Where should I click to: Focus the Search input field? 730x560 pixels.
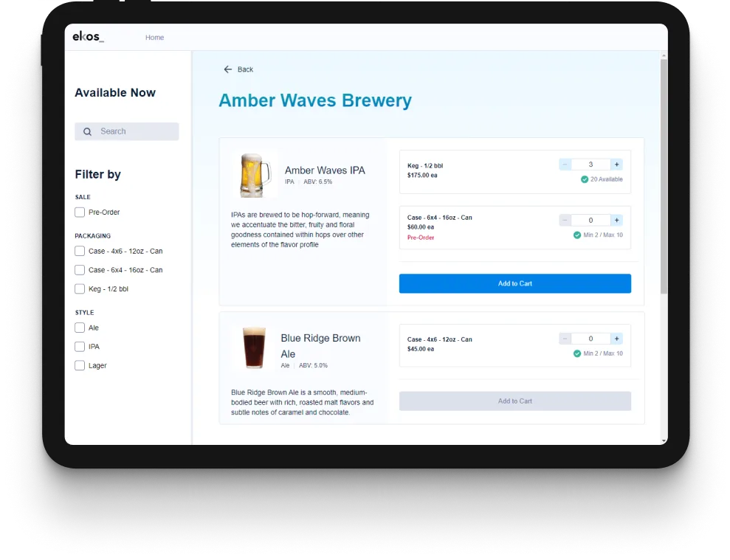tap(127, 132)
